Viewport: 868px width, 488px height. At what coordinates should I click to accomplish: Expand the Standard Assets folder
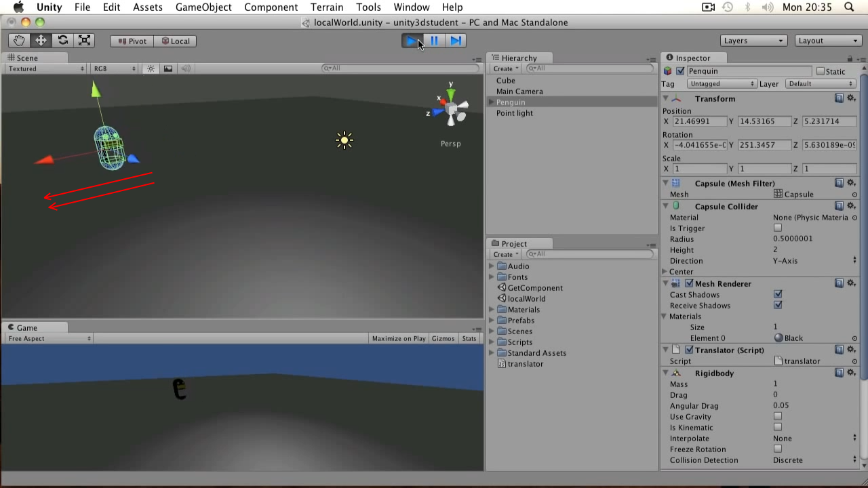[491, 352]
